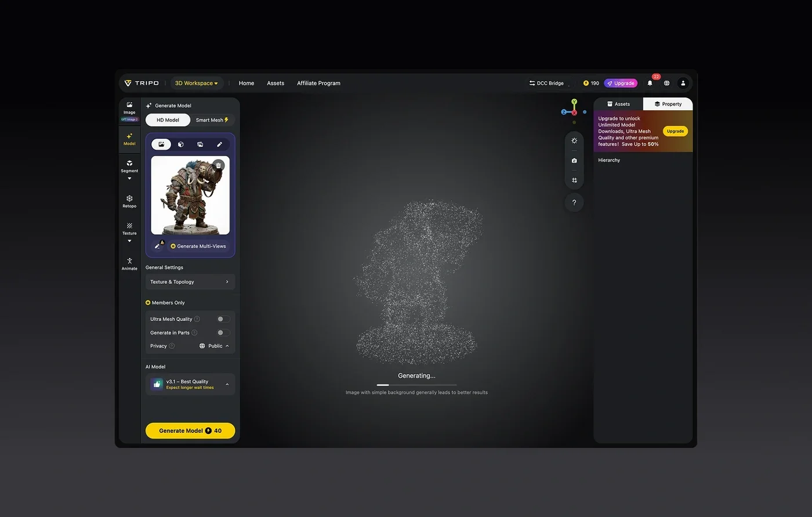Open the Retopo tool
The height and width of the screenshot is (517, 812).
[129, 201]
